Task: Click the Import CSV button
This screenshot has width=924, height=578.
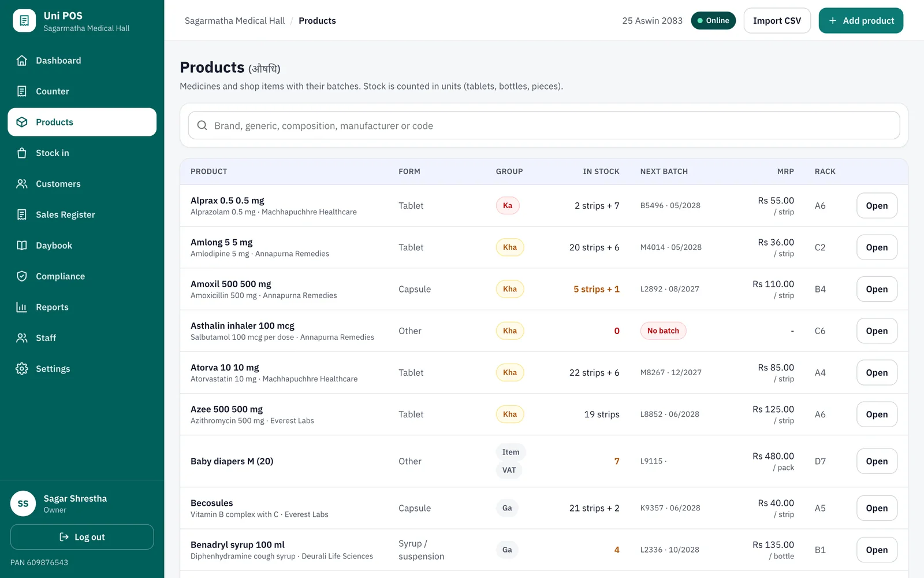Action: click(777, 21)
